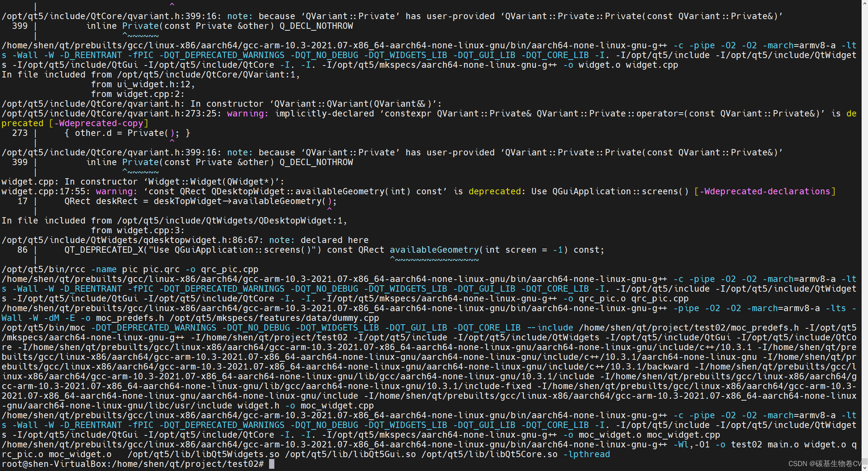
Task: Click "/opt/qt5/lib/libQt5Gui.so" text
Action: [350, 454]
